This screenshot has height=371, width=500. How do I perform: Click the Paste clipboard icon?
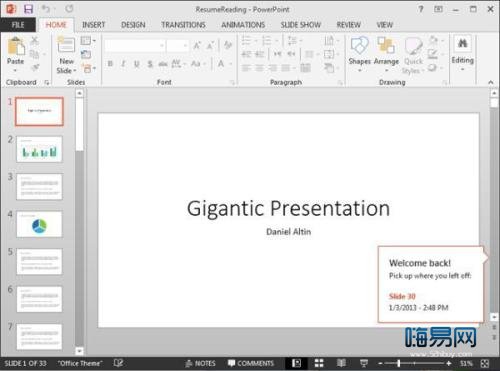(16, 46)
